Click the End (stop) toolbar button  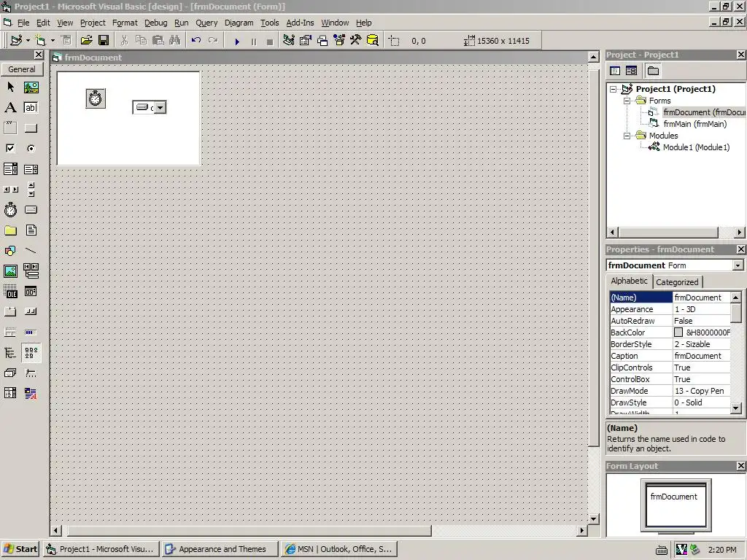[270, 42]
